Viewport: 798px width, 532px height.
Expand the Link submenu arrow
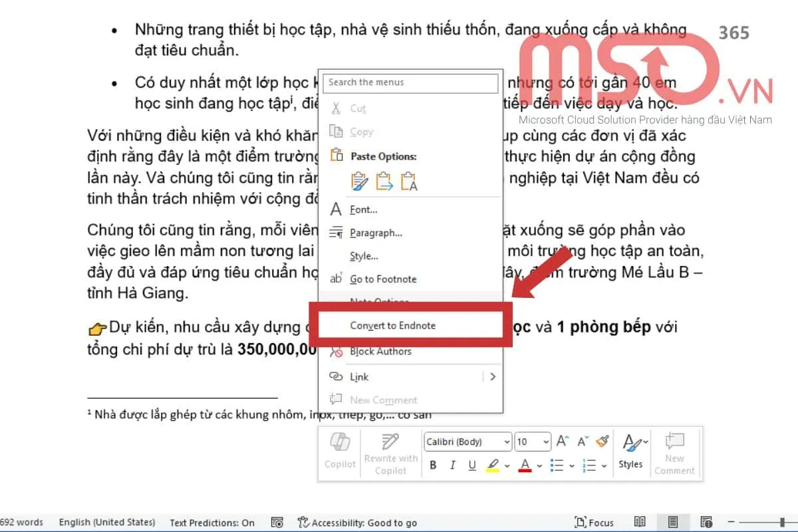pos(492,376)
